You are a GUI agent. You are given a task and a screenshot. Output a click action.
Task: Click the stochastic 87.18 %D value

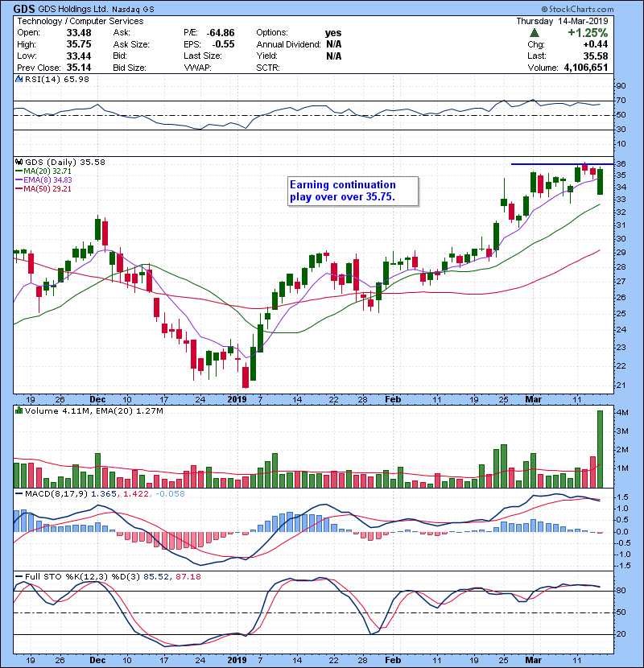(x=188, y=577)
